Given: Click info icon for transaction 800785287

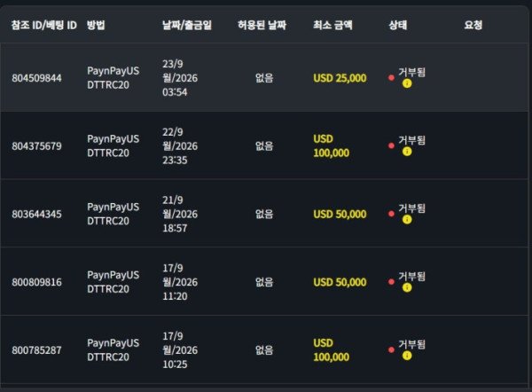Looking at the screenshot, I should tap(407, 356).
